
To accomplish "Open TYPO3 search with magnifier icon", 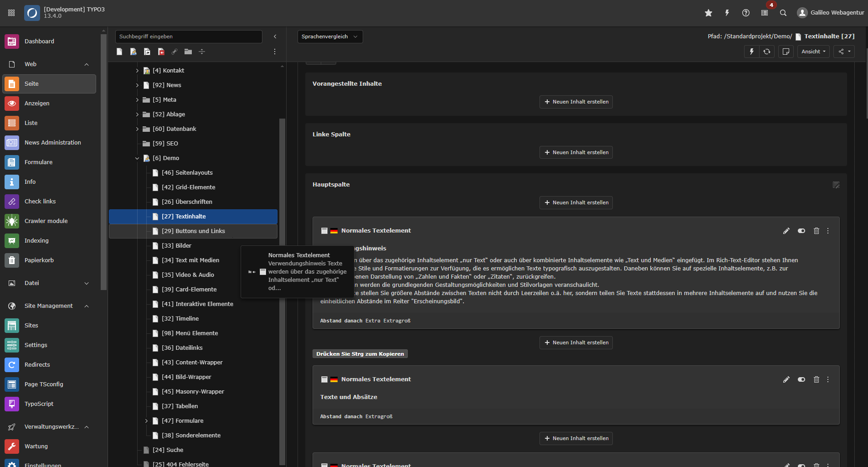I will [x=783, y=13].
